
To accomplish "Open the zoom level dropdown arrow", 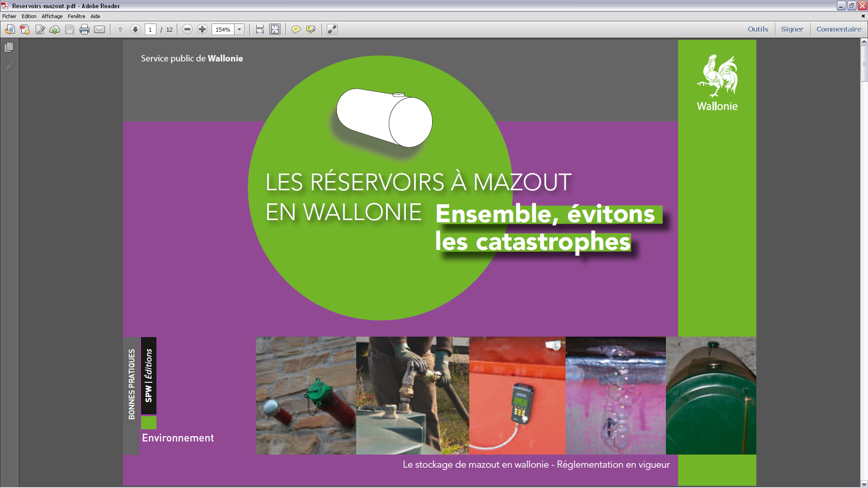I will pos(240,29).
